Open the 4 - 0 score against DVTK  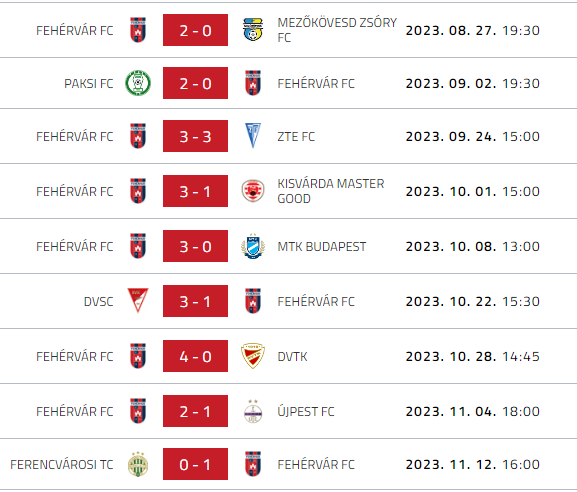point(195,356)
